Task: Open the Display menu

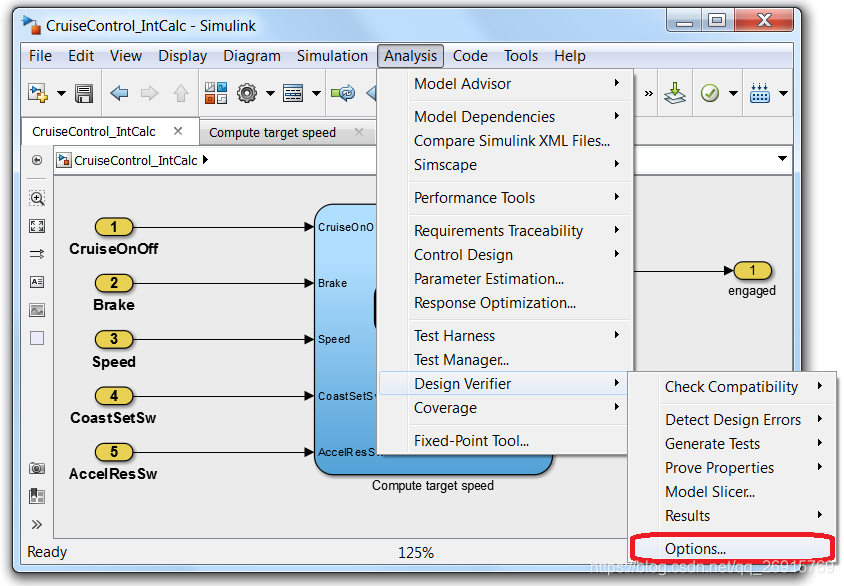Action: click(x=182, y=56)
